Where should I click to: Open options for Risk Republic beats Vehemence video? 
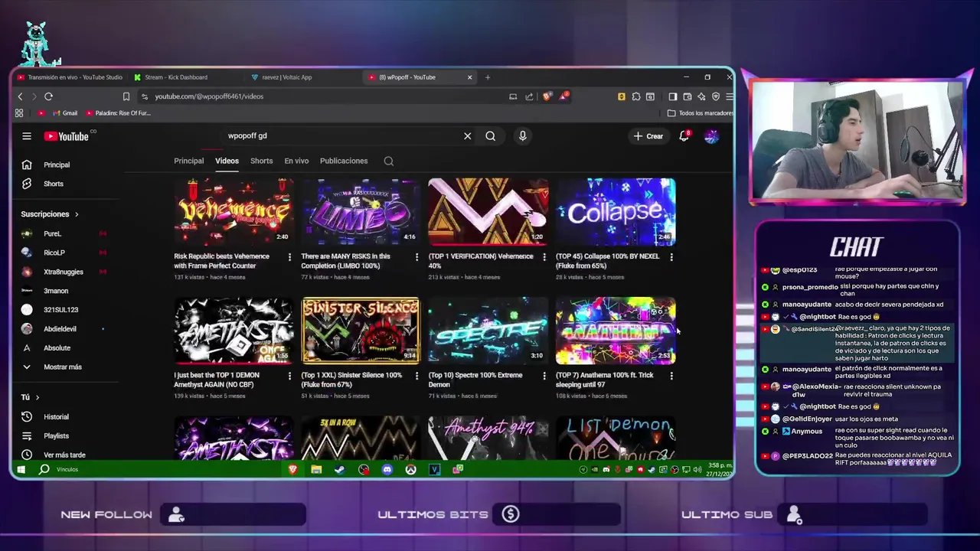pyautogui.click(x=289, y=257)
